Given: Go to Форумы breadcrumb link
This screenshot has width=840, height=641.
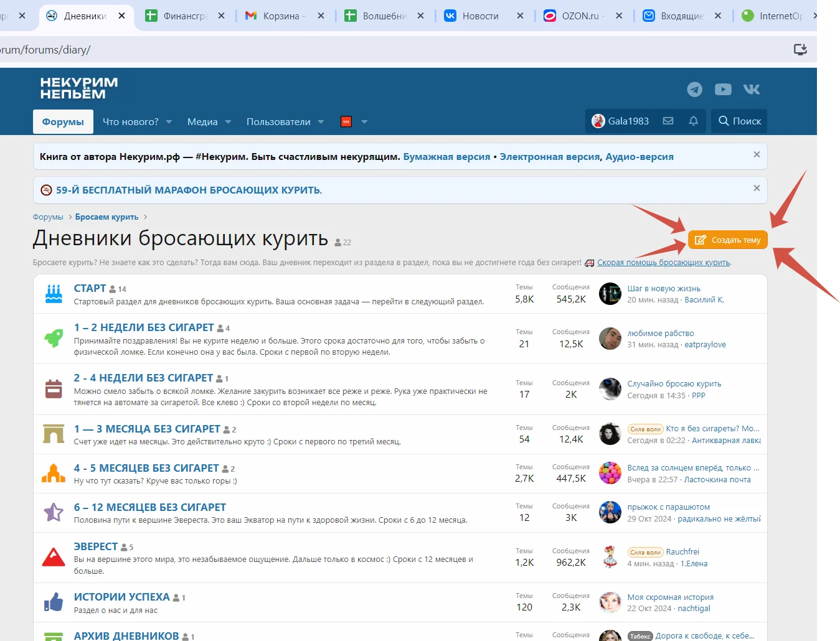Looking at the screenshot, I should click(x=48, y=217).
